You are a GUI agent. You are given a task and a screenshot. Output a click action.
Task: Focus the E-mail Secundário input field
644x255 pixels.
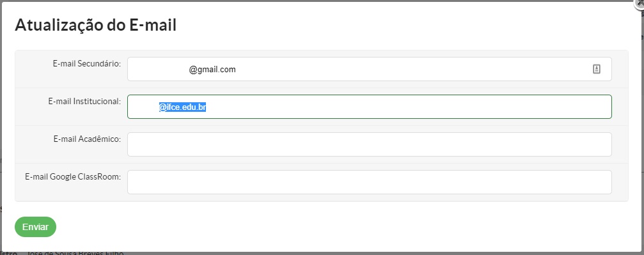(x=369, y=69)
